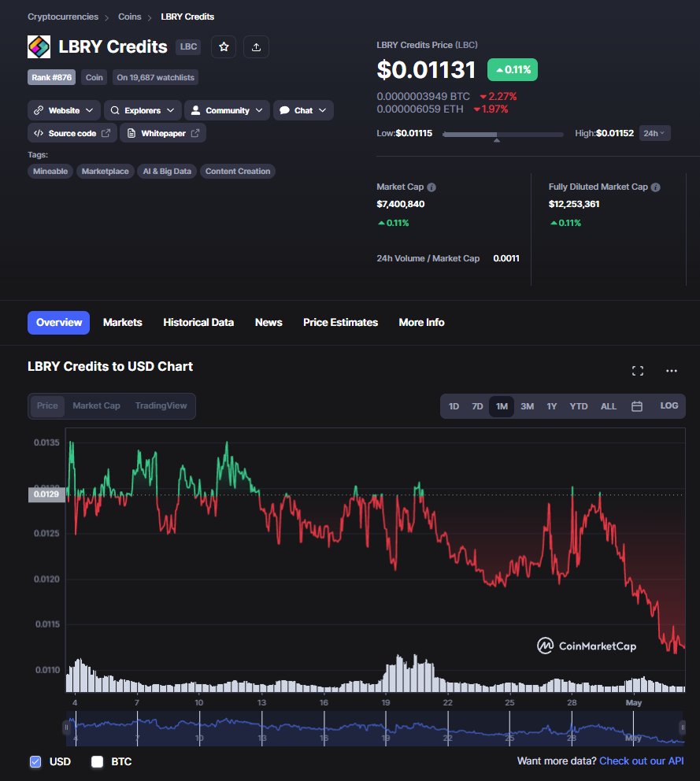Image resolution: width=700 pixels, height=781 pixels.
Task: Switch to Markets tab
Action: point(123,323)
